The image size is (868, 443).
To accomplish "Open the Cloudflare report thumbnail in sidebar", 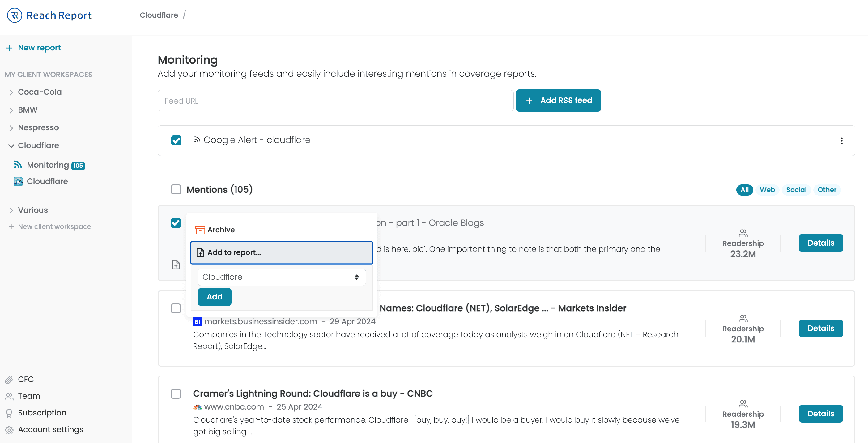I will click(18, 181).
